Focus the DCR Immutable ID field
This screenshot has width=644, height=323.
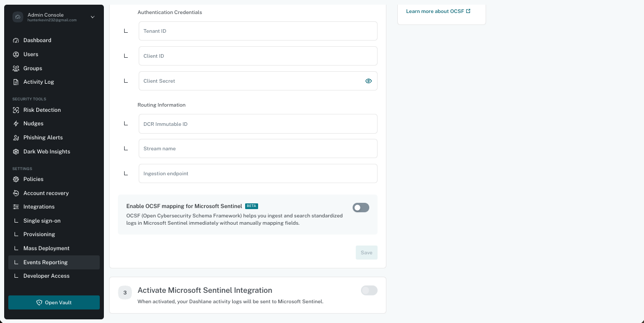coord(258,124)
